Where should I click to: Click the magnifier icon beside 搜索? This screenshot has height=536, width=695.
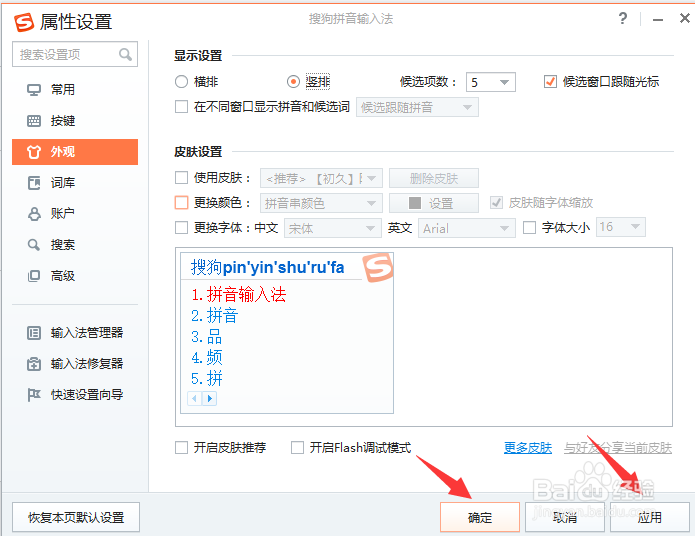(x=34, y=245)
